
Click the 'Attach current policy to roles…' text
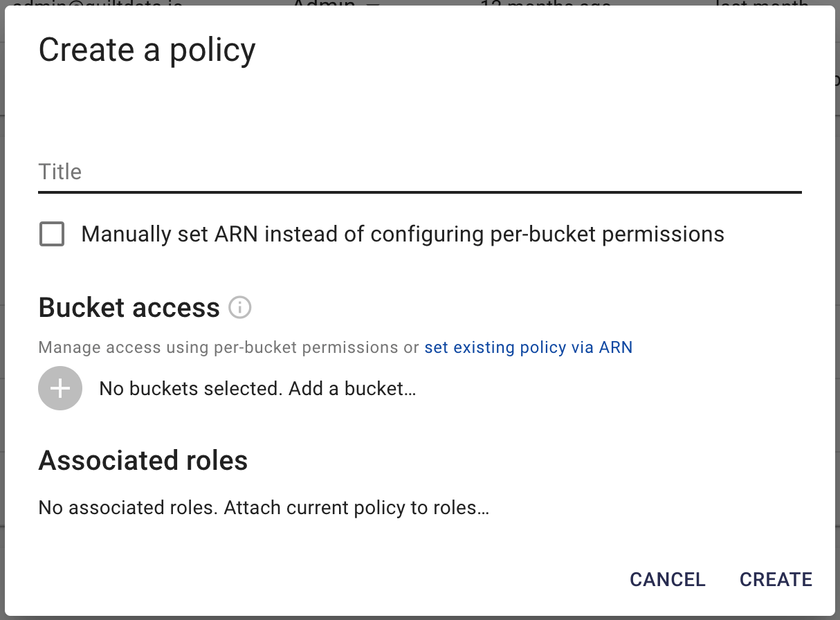click(x=357, y=508)
